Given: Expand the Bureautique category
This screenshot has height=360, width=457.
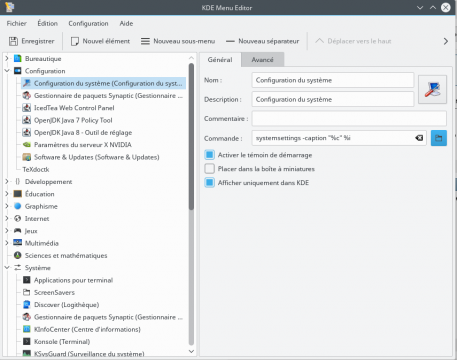Looking at the screenshot, I should click(x=7, y=59).
